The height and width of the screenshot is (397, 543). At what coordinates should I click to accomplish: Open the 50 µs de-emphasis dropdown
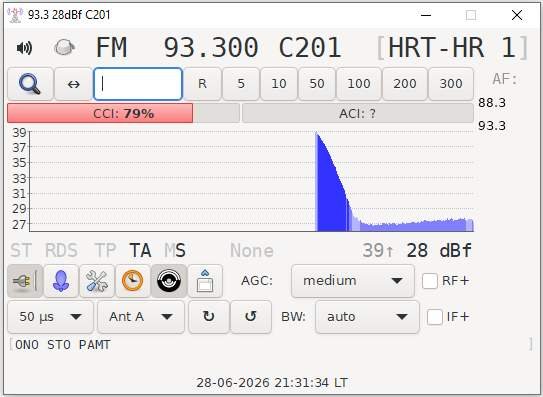(x=50, y=317)
